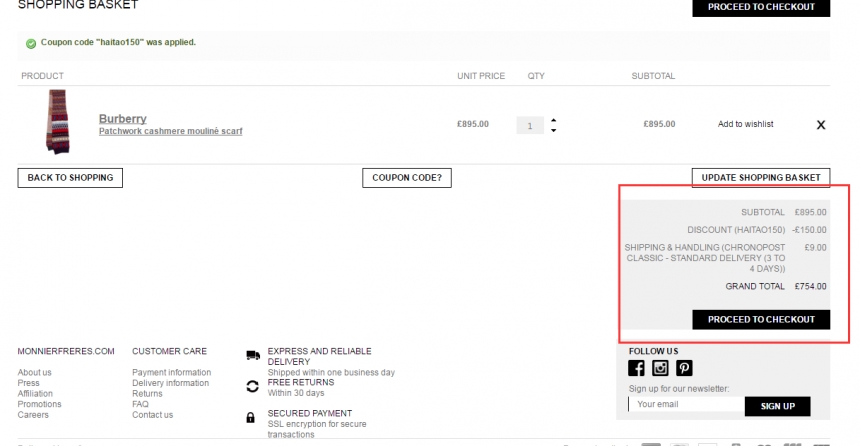Open the Burberry brand link
The width and height of the screenshot is (860, 446).
click(x=122, y=119)
